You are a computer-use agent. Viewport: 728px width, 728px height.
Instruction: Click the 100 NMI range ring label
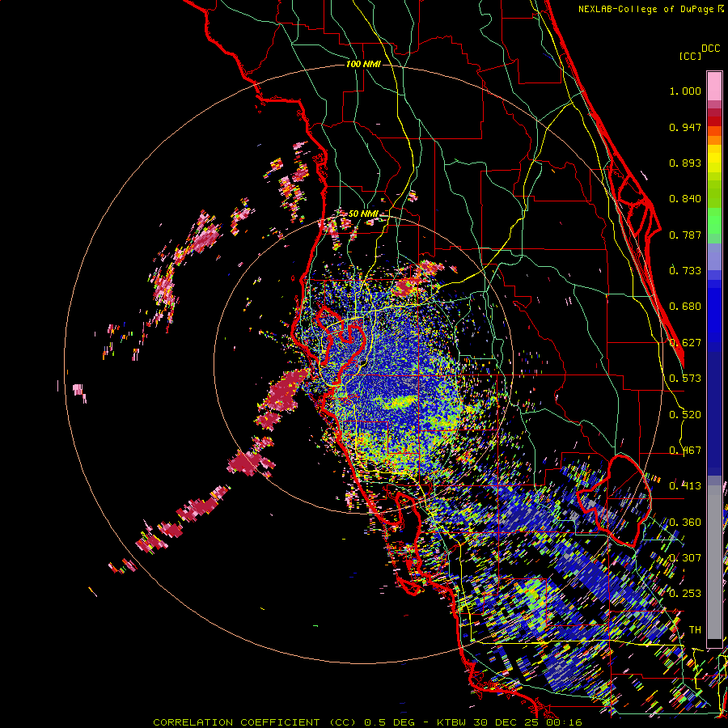tap(363, 64)
